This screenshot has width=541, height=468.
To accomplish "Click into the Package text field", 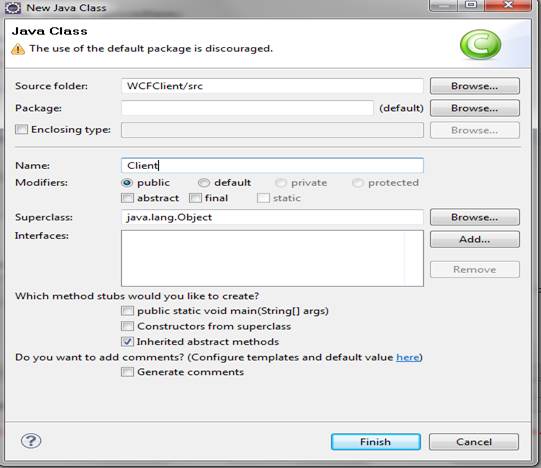I will click(247, 108).
